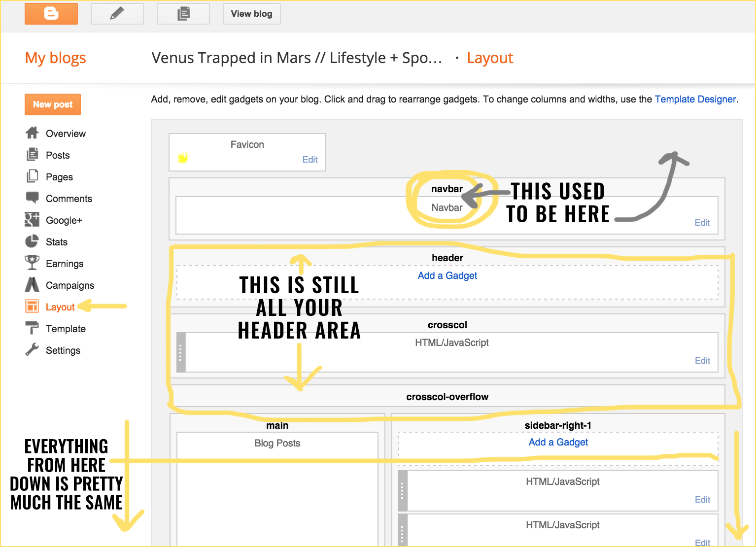Click the orange Layout grid icon
Viewport: 756px width, 547px height.
(x=32, y=307)
